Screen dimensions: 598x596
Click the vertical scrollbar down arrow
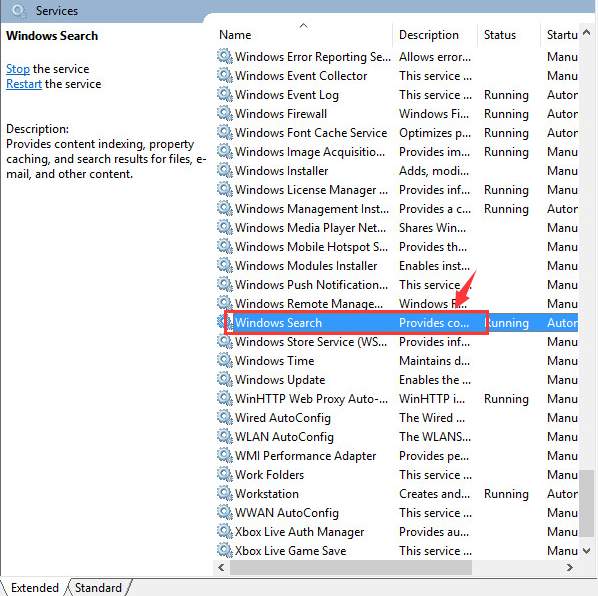click(587, 550)
